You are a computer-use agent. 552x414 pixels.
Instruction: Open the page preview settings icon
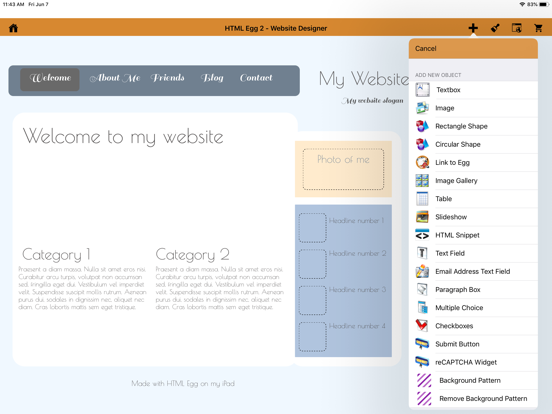pyautogui.click(x=516, y=28)
